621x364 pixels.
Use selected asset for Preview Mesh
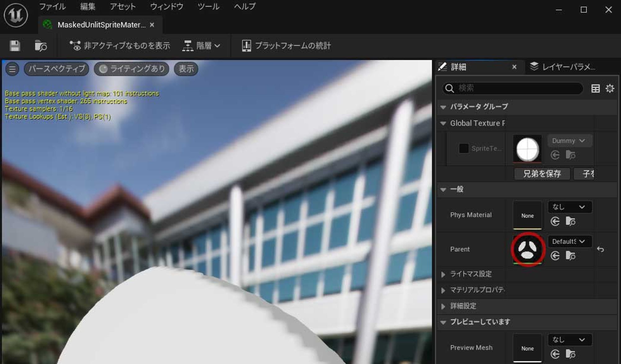(555, 354)
